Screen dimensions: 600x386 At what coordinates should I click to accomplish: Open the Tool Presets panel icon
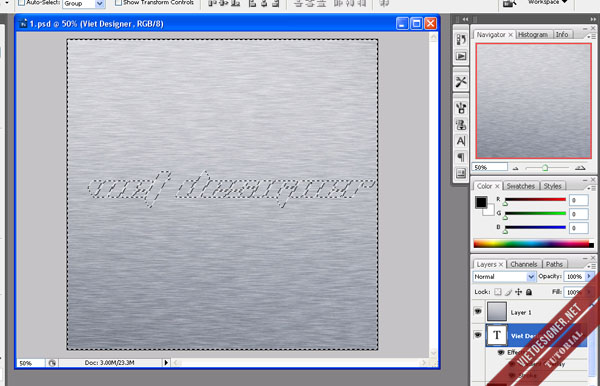pos(461,81)
